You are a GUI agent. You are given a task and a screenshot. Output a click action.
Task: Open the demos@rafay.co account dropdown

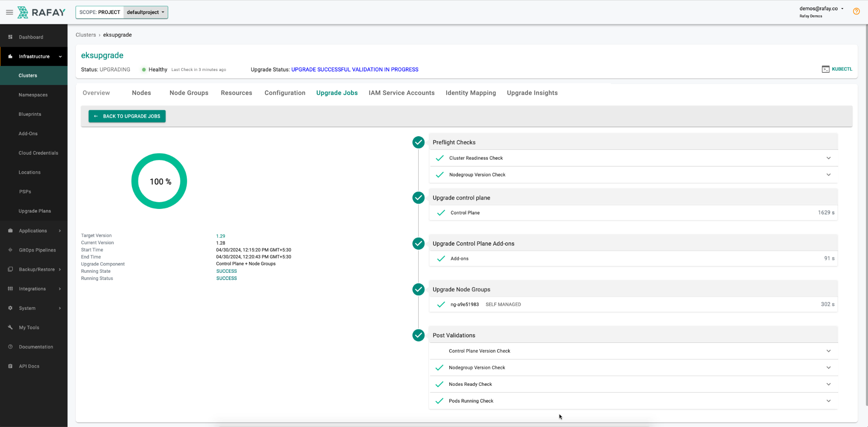pyautogui.click(x=821, y=9)
